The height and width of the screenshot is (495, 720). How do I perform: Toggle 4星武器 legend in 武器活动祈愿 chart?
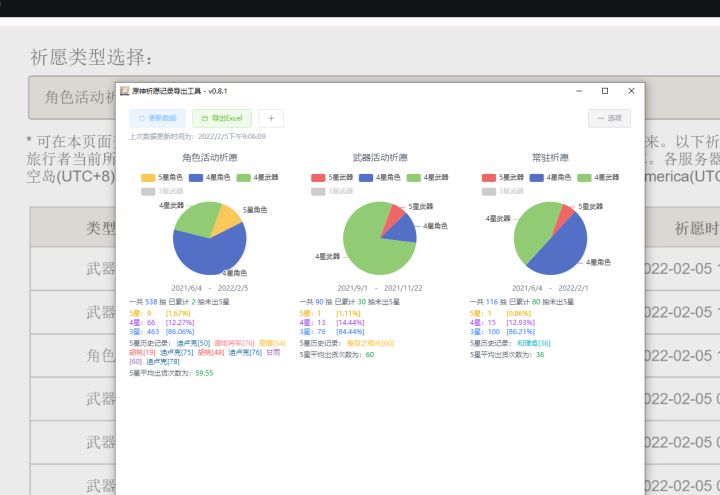coord(428,177)
